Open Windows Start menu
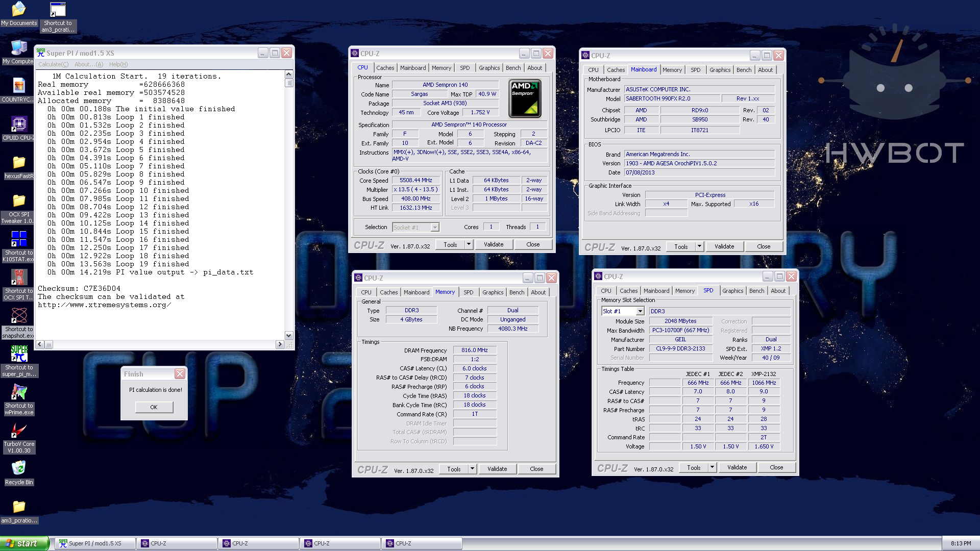The image size is (980, 551). pyautogui.click(x=24, y=543)
